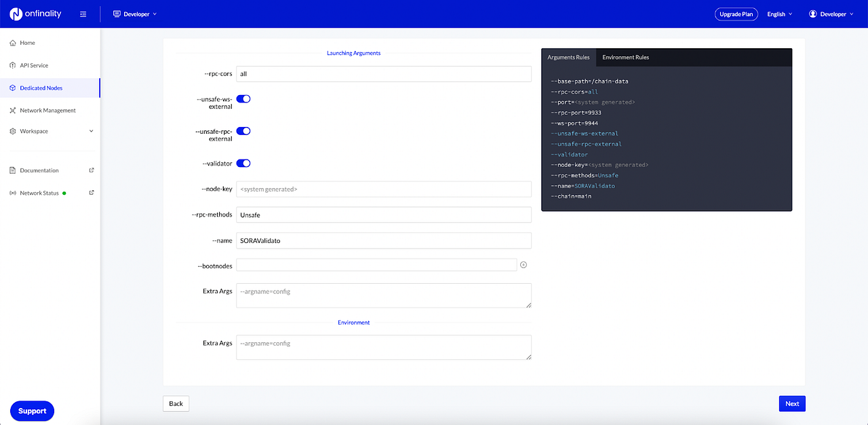Open Documentation external link icon
The width and height of the screenshot is (868, 425).
click(x=92, y=170)
